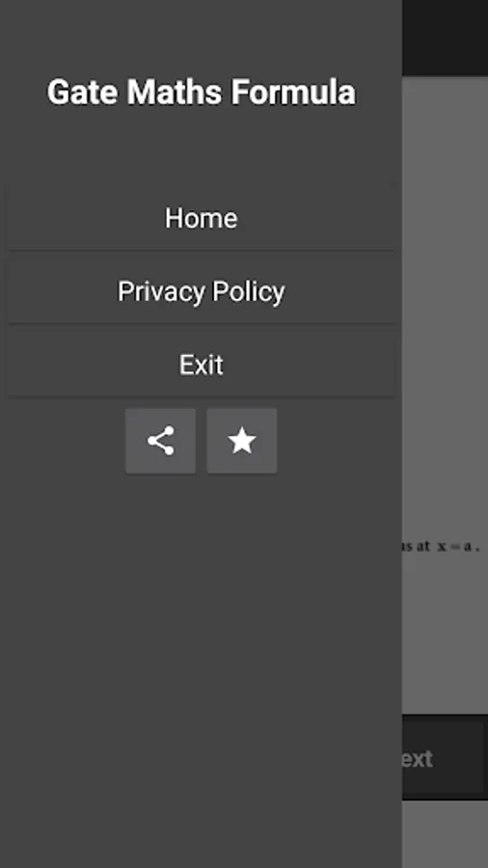Open the Home menu item
This screenshot has height=868, width=488.
[x=201, y=218]
